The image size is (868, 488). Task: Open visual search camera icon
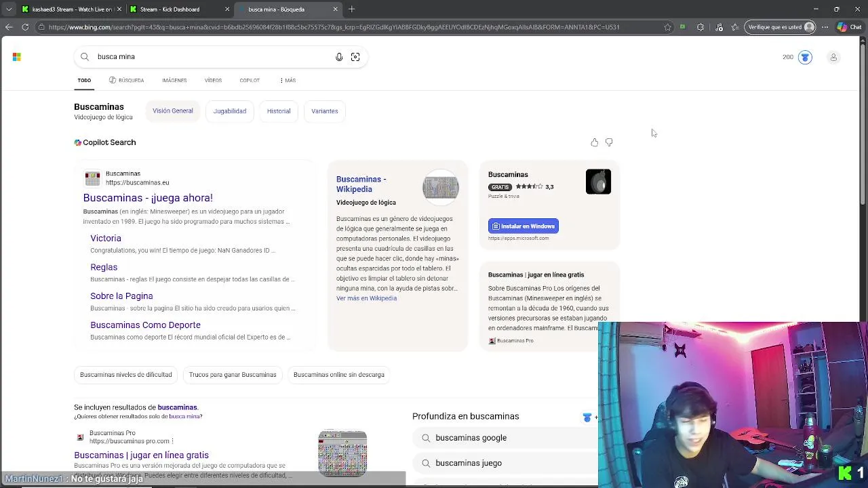[x=355, y=57]
